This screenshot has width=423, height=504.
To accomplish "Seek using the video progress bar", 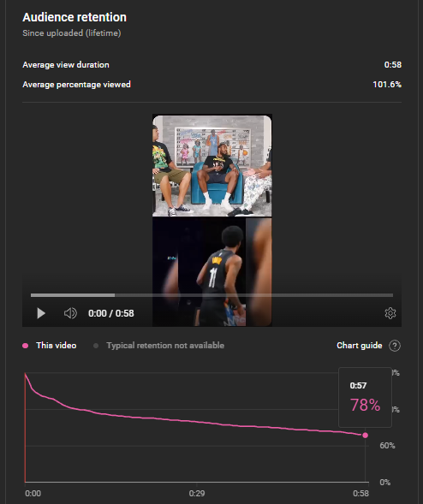I will [211, 295].
